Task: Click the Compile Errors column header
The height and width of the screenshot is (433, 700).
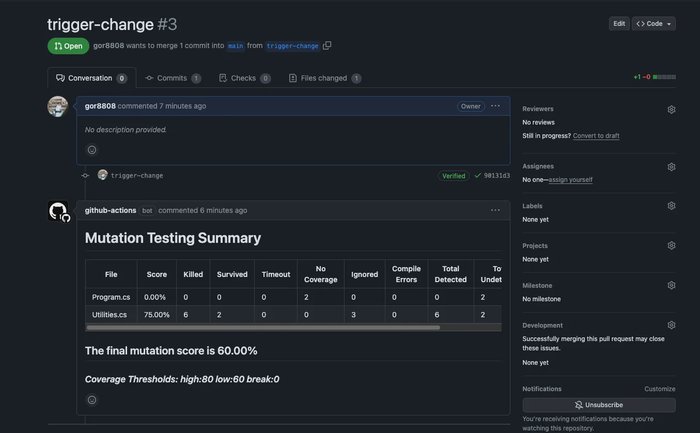Action: [406, 274]
